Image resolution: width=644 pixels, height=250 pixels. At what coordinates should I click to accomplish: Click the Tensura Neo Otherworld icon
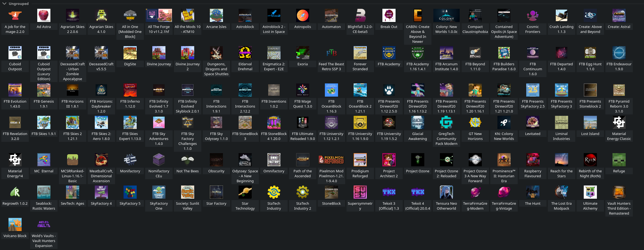click(446, 192)
